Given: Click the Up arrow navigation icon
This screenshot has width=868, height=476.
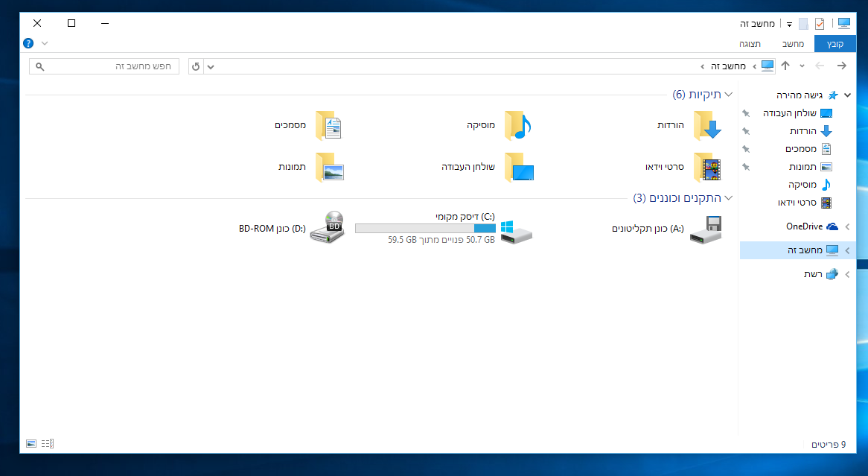Looking at the screenshot, I should coord(785,66).
